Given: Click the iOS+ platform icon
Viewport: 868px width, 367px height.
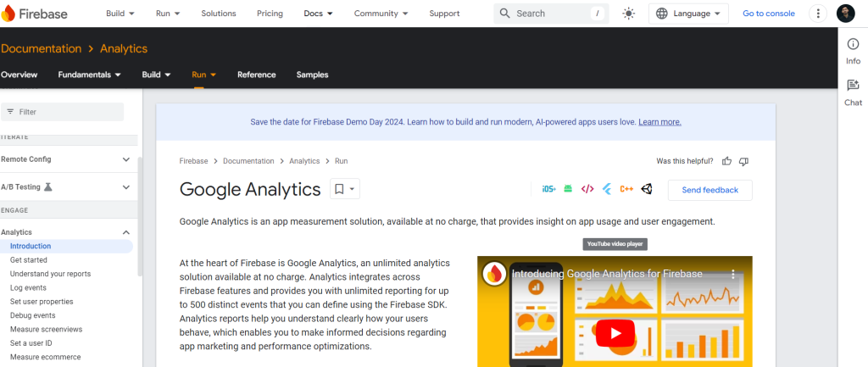Looking at the screenshot, I should click(548, 189).
